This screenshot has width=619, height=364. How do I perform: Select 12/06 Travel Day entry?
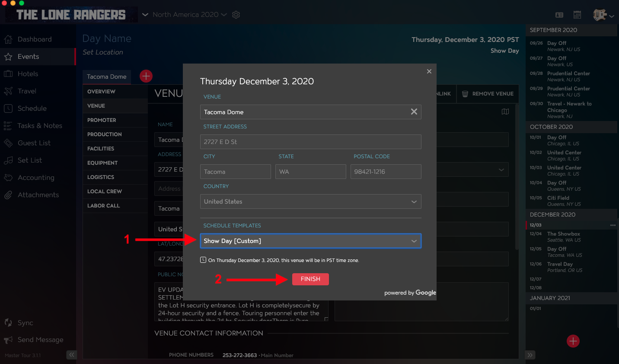pos(571,267)
